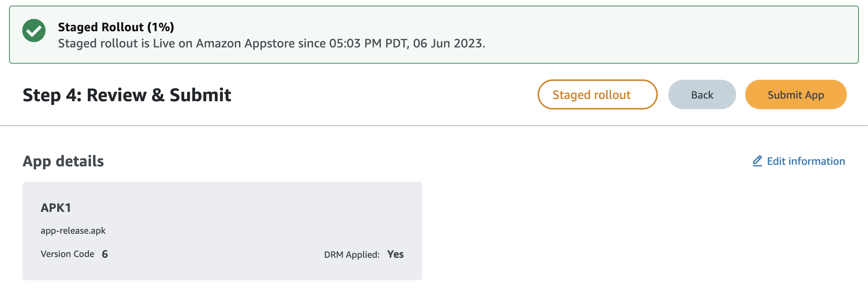Click the Step 4: Review & Submit heading
The width and height of the screenshot is (868, 292).
[x=127, y=95]
